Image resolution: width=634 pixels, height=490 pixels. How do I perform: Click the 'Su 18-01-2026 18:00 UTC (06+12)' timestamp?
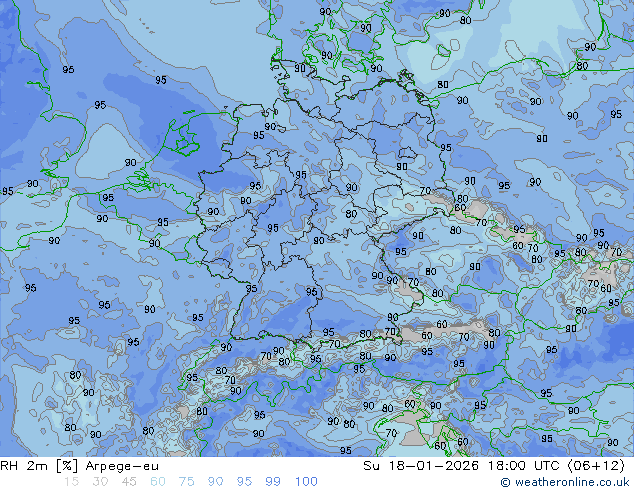coord(494,466)
